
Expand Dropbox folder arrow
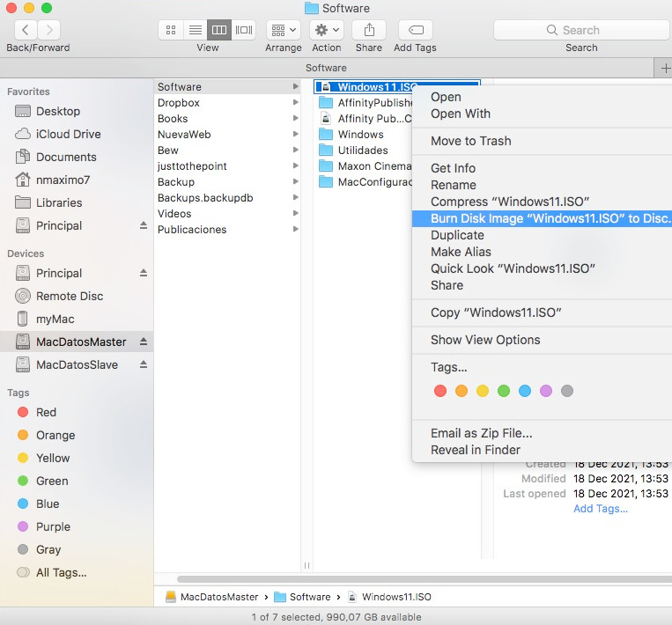click(295, 103)
